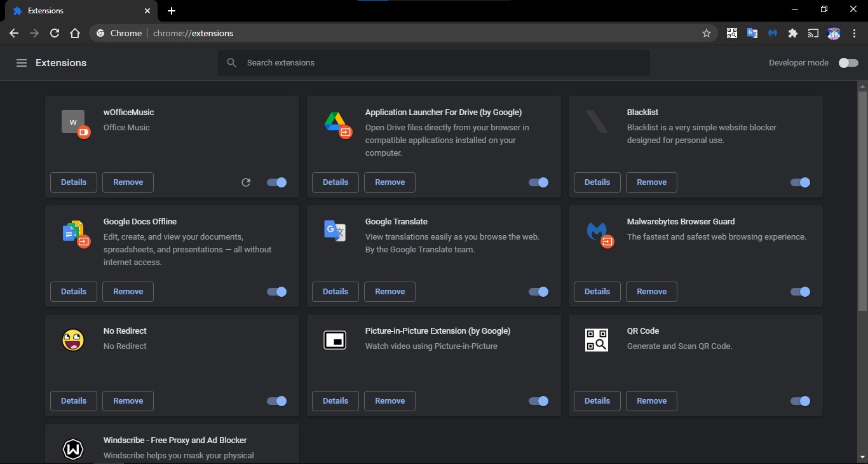Open Google Translate extension toolbar icon
Viewport: 868px width, 464px height.
coord(752,33)
